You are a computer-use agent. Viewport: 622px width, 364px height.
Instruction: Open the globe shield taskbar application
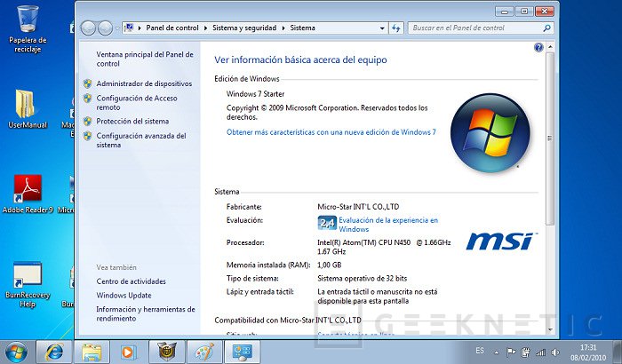point(167,352)
